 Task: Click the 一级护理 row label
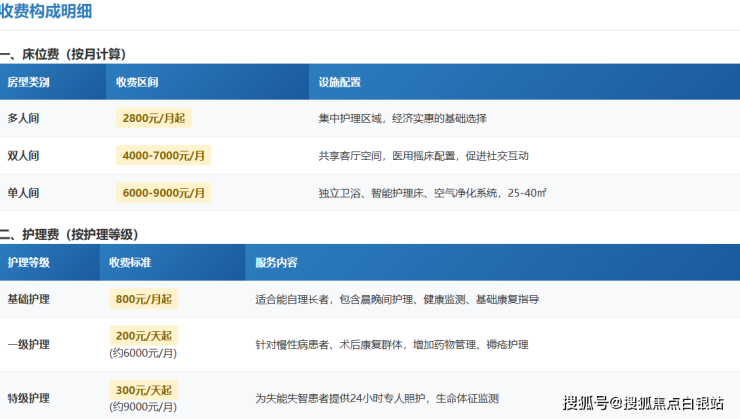(28, 344)
